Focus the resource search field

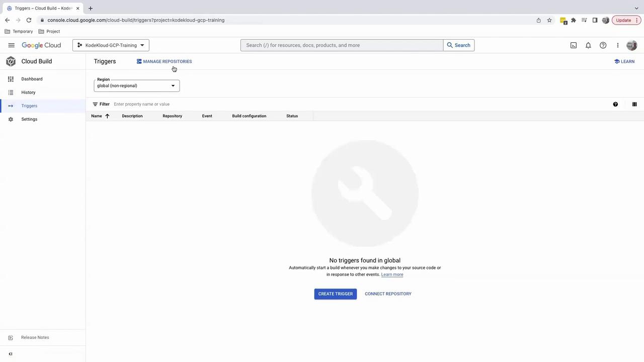point(342,45)
